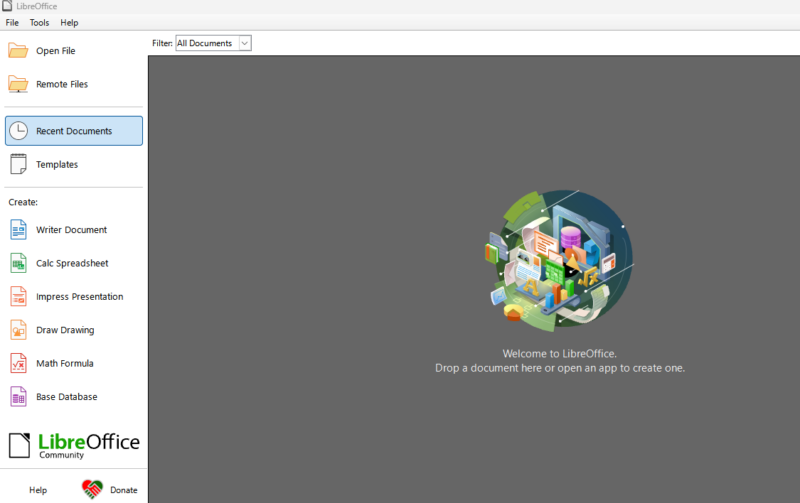Click the Draw Drawing icon

coord(18,330)
